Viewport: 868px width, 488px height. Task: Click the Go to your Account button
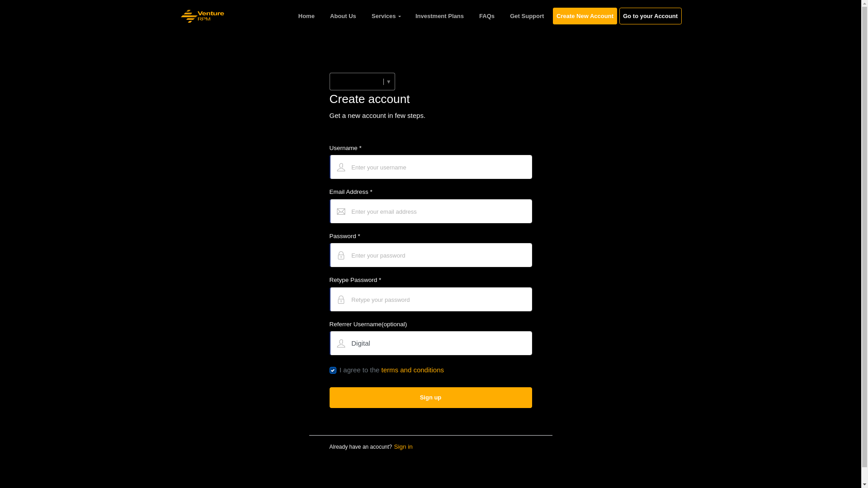(651, 16)
